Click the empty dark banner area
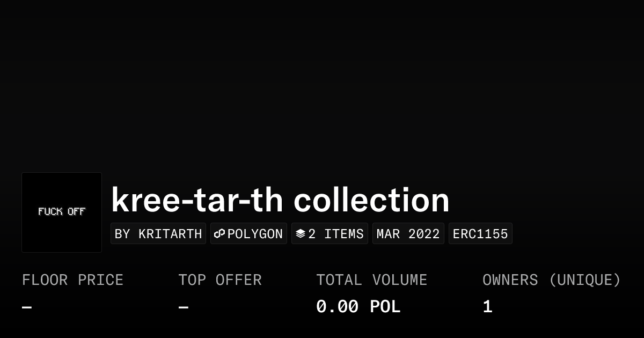This screenshot has height=338, width=644. click(x=322, y=80)
